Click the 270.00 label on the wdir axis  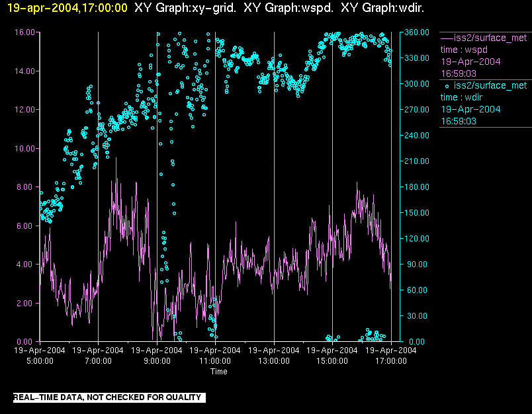click(417, 110)
